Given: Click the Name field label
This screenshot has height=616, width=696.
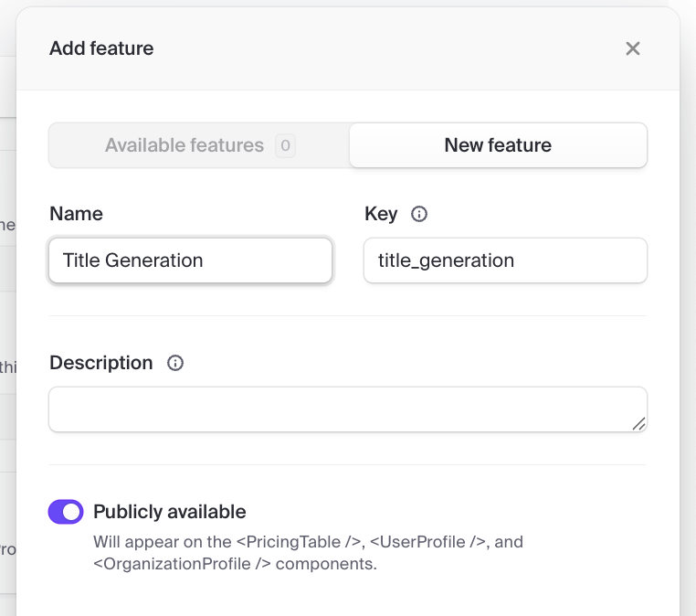Looking at the screenshot, I should (76, 214).
